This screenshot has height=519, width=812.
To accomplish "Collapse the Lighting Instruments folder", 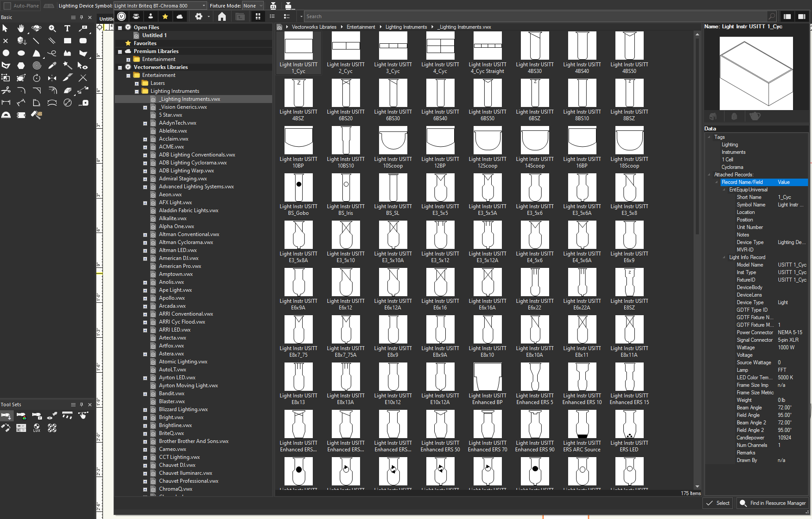I will pyautogui.click(x=137, y=92).
